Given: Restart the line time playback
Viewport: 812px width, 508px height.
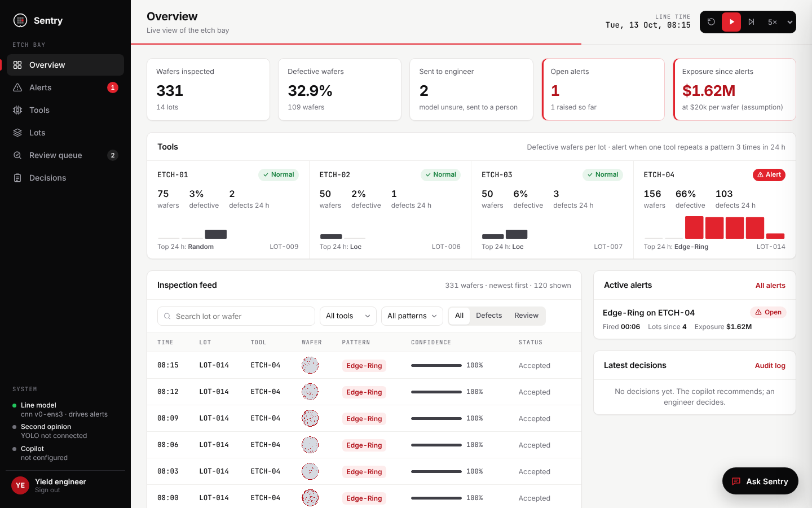Looking at the screenshot, I should [x=711, y=22].
